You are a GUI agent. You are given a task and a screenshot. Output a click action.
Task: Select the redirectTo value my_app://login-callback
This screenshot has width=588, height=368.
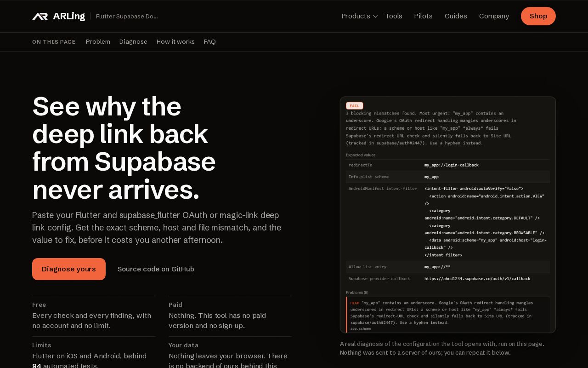click(x=452, y=165)
